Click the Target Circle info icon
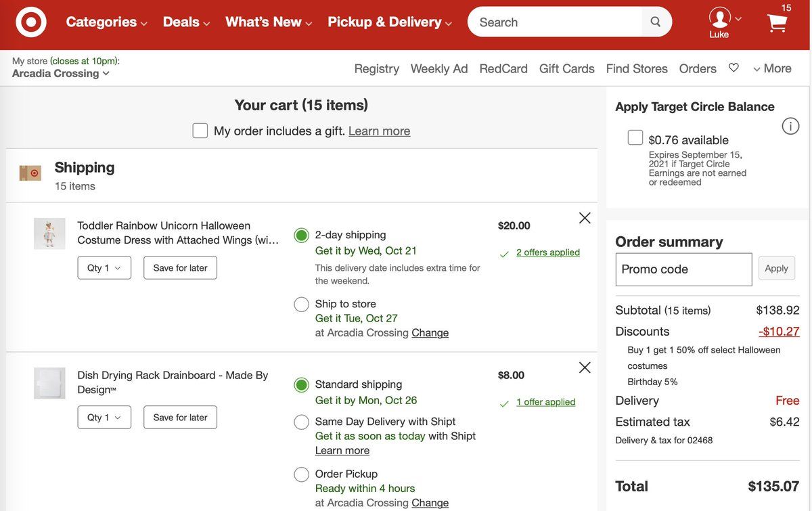Image resolution: width=812 pixels, height=511 pixels. coord(790,126)
